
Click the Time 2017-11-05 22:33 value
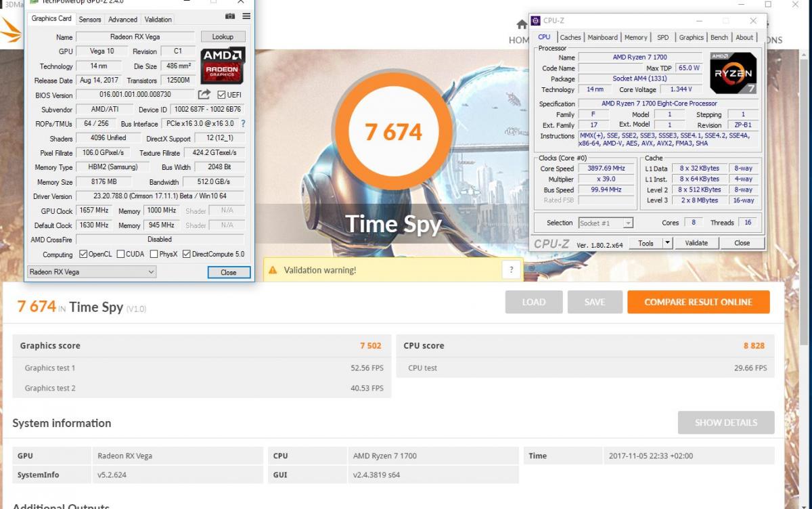[651, 456]
